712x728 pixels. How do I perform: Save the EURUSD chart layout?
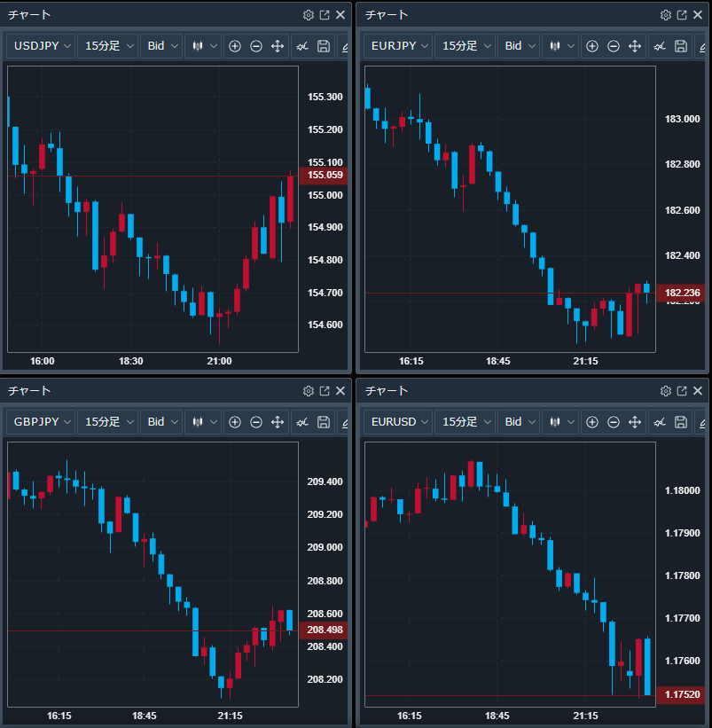point(681,422)
